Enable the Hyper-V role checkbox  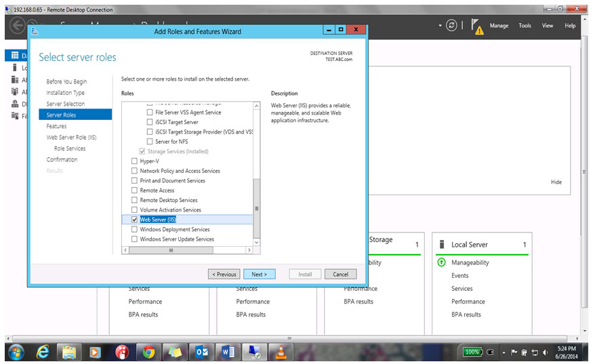[x=134, y=161]
